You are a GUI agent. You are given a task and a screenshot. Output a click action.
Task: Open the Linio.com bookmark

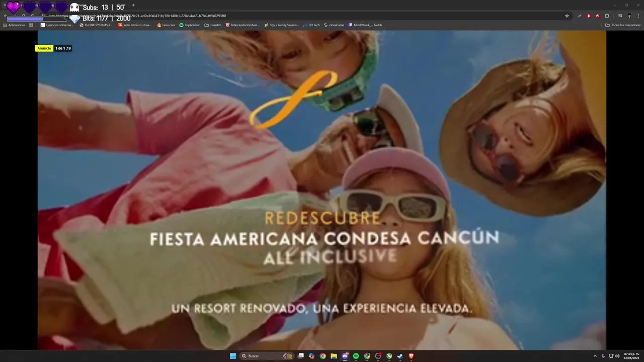tap(166, 25)
